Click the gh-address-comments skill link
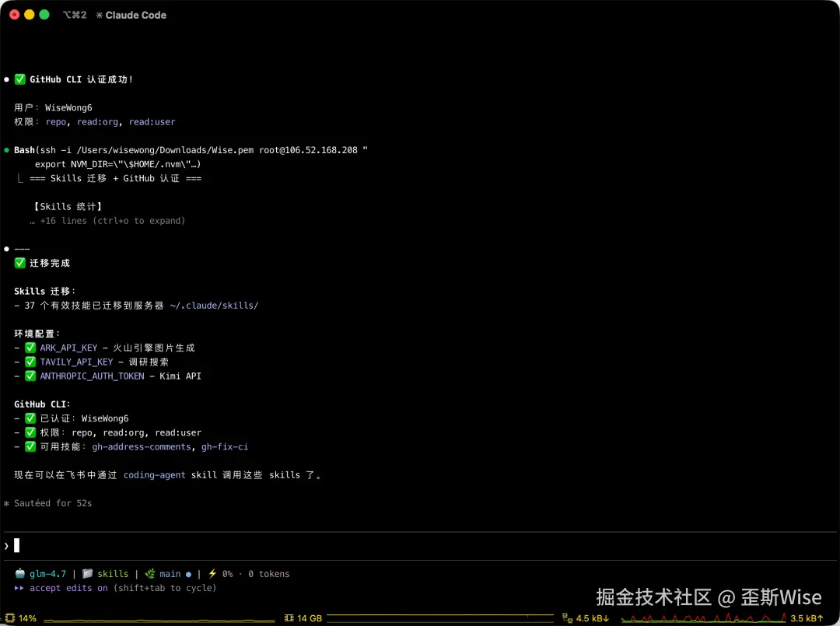Image resolution: width=840 pixels, height=626 pixels. point(142,446)
